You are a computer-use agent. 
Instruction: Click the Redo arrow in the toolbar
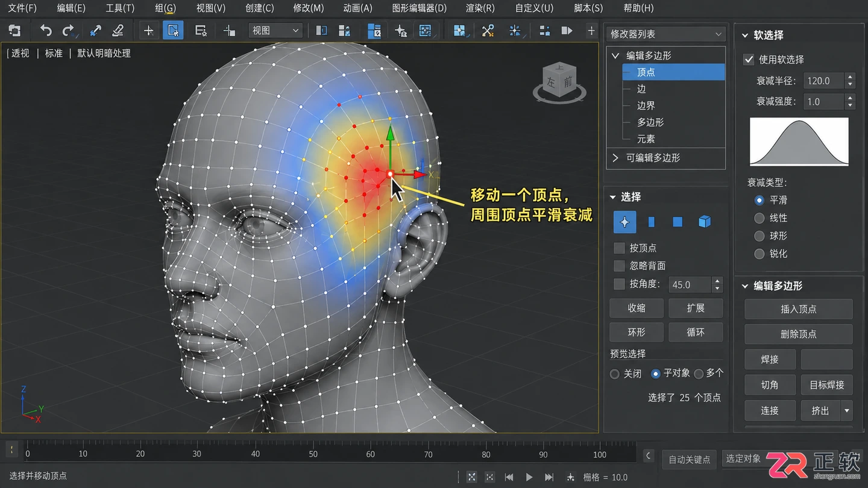tap(68, 30)
